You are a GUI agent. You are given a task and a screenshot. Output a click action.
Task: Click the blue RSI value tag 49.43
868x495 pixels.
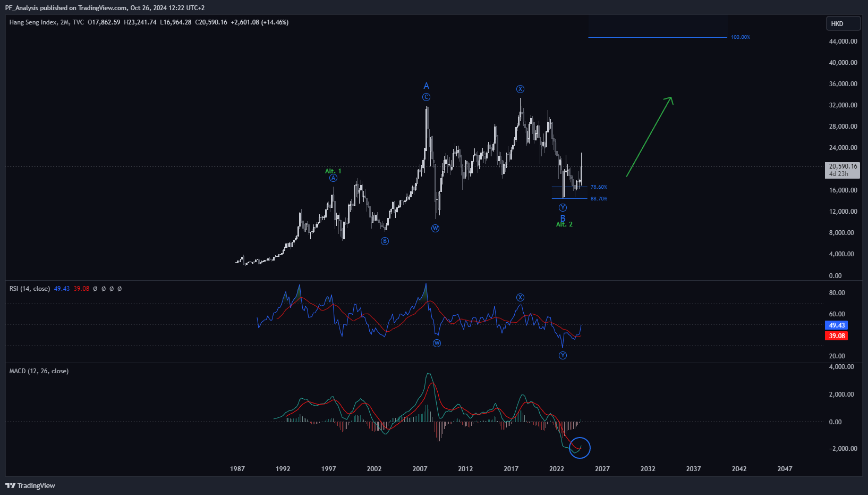click(837, 325)
